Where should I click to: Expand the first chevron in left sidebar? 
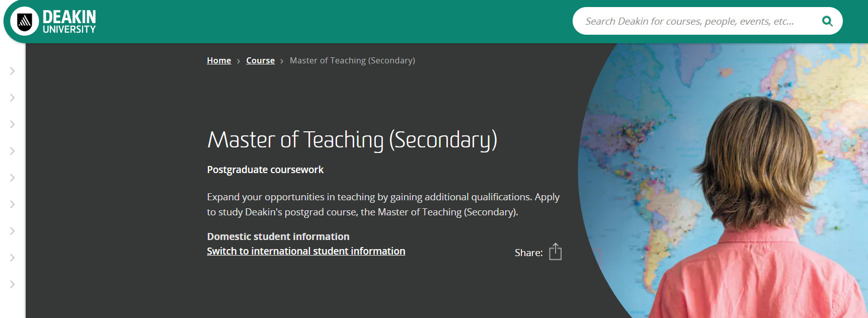pyautogui.click(x=13, y=71)
